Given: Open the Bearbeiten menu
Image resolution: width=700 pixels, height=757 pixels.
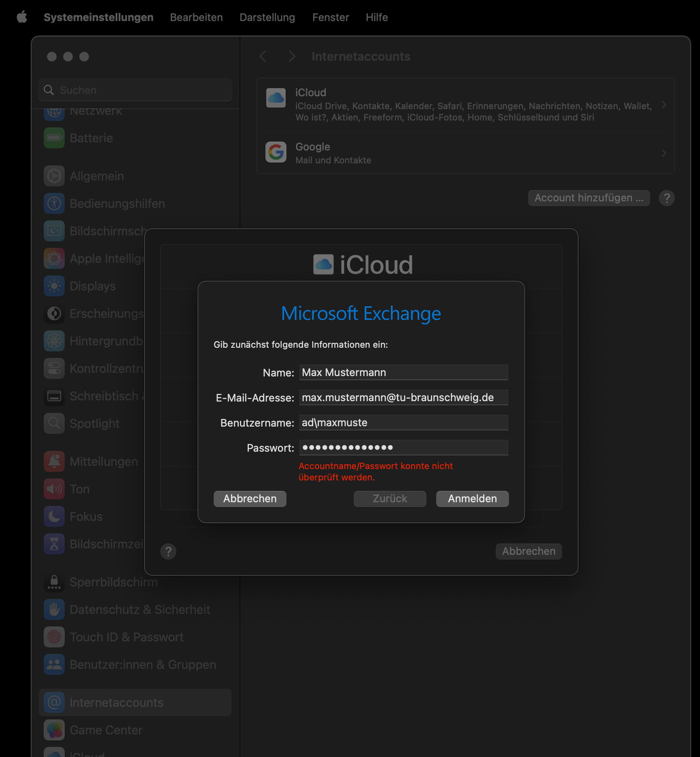Looking at the screenshot, I should click(196, 17).
